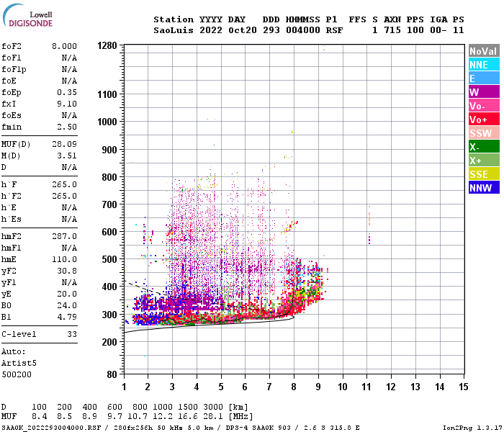Click the 8 MHz frequency axis label
The height and width of the screenshot is (432, 504).
294,387
